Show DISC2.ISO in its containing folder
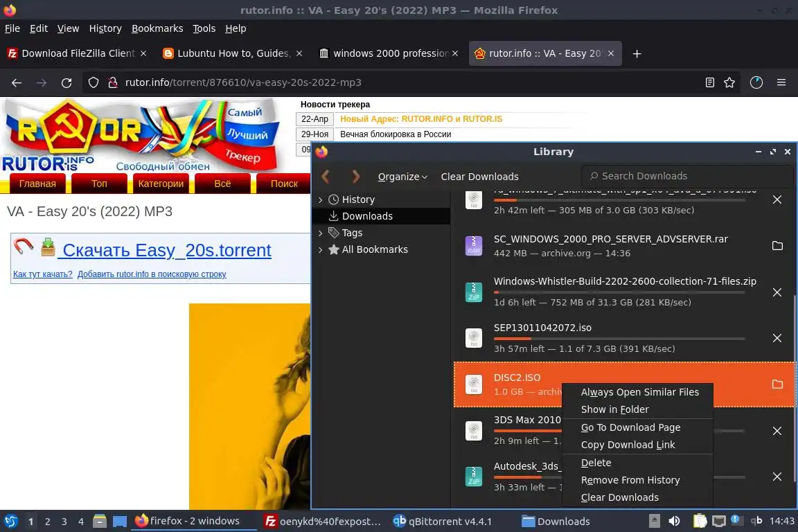This screenshot has width=798, height=532. pyautogui.click(x=777, y=384)
